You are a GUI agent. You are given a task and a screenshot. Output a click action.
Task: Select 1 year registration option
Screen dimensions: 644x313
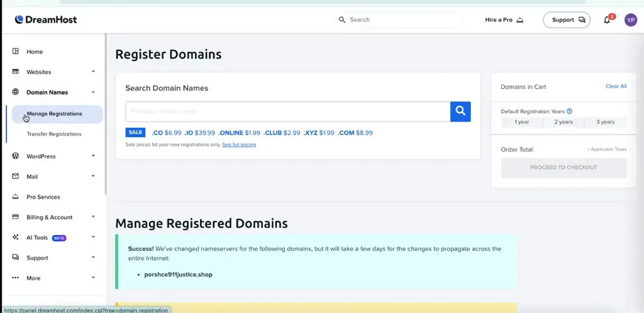(522, 122)
